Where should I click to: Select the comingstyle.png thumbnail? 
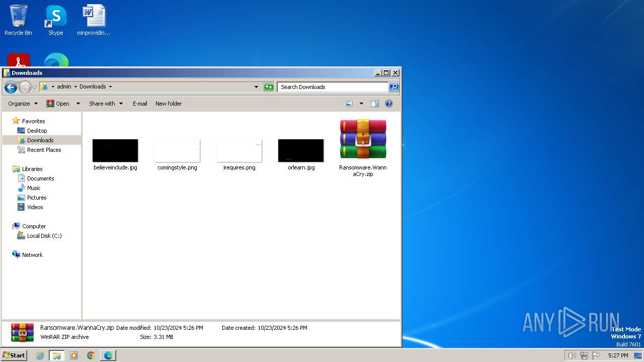[x=177, y=151]
